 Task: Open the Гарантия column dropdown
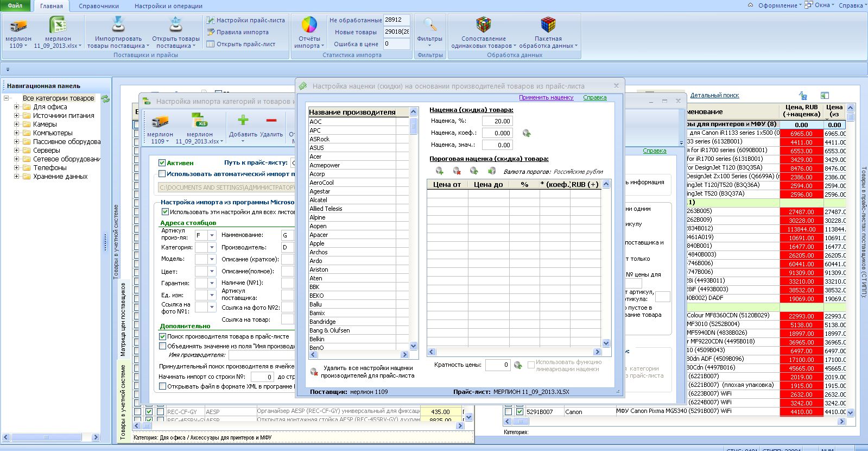coord(212,283)
